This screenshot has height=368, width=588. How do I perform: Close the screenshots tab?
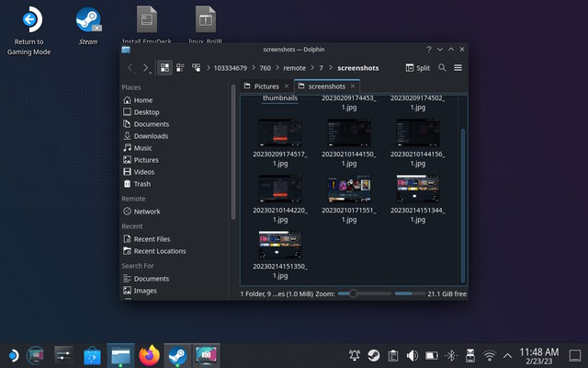point(353,86)
